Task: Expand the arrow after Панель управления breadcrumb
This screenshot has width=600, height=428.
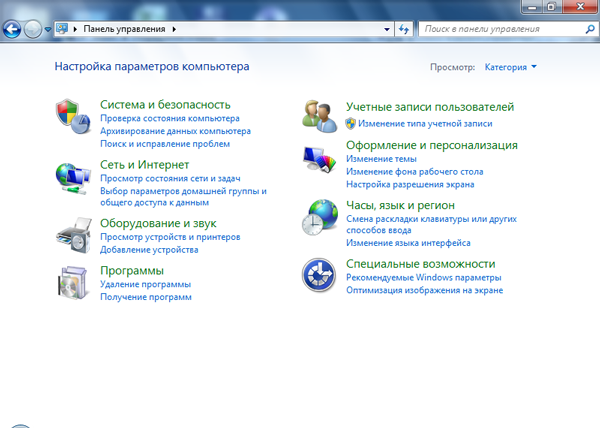Action: click(x=174, y=29)
